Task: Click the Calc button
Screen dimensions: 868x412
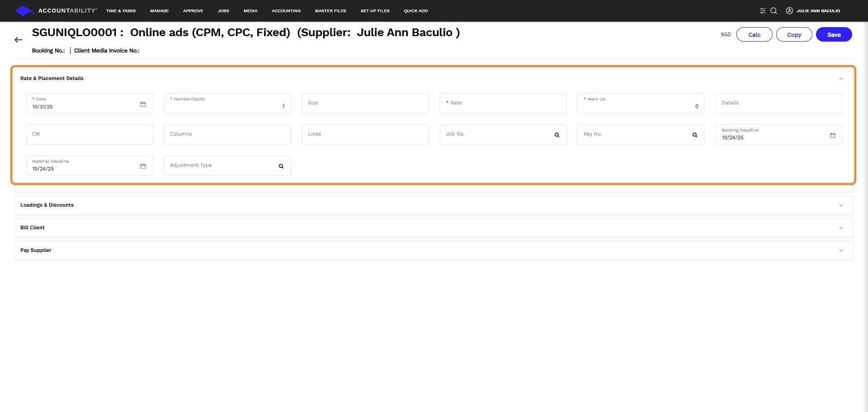Action: pos(754,34)
